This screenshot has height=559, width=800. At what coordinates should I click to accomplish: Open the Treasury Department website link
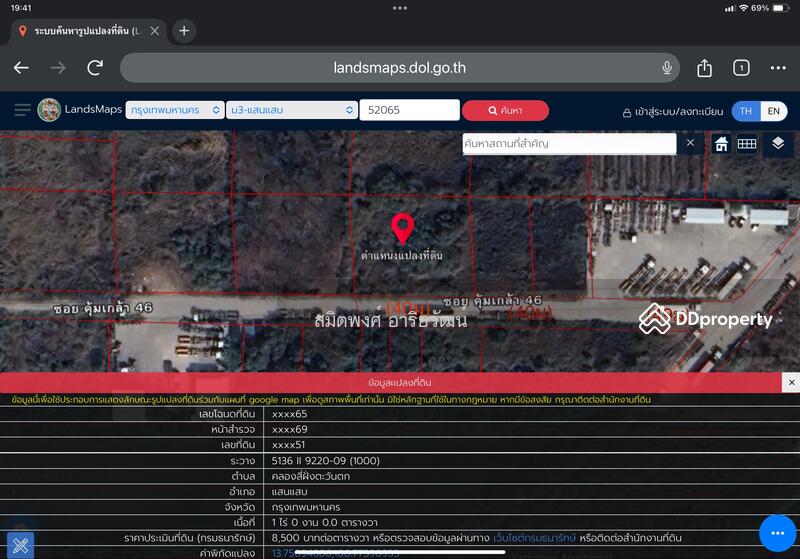point(534,538)
